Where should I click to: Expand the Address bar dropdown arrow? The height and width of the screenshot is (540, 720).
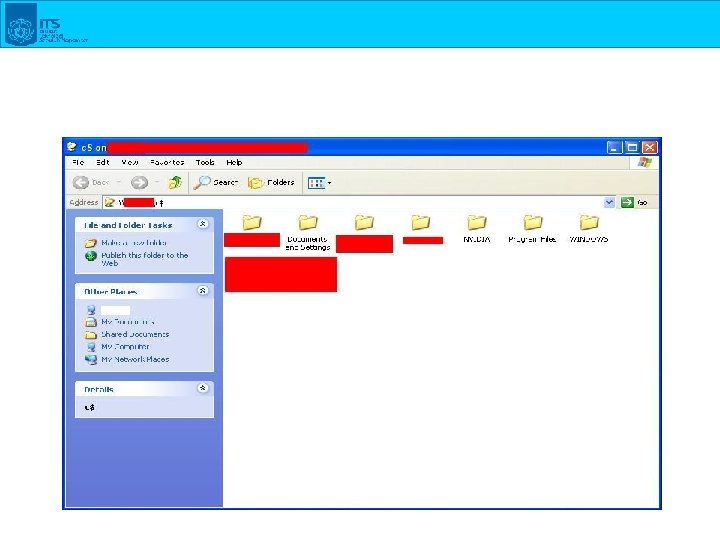click(x=609, y=202)
